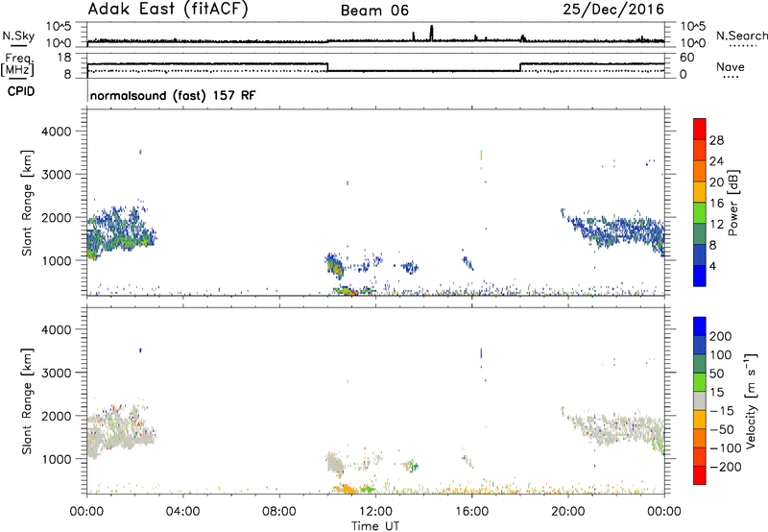Click the 'Nave' legend label
The image size is (768, 532).
point(731,67)
